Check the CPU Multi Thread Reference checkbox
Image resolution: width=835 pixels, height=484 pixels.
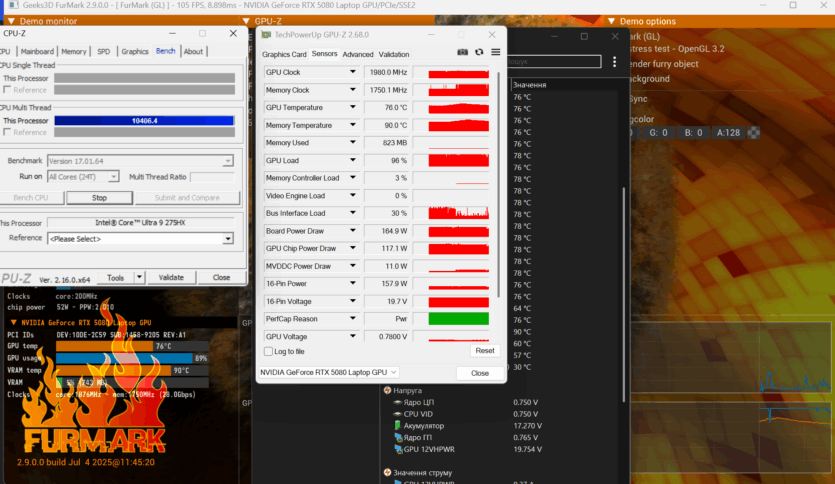7,132
